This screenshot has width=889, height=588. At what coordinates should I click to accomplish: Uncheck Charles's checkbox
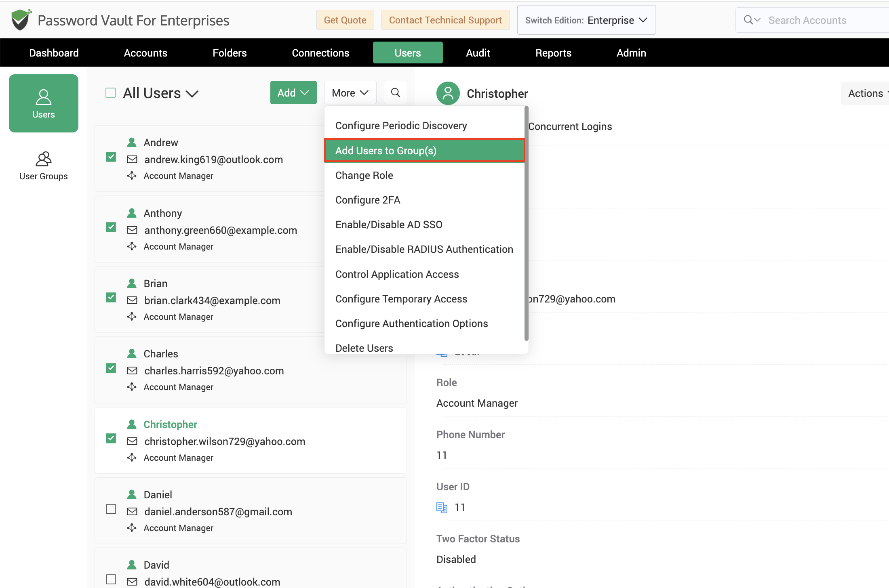(x=111, y=368)
